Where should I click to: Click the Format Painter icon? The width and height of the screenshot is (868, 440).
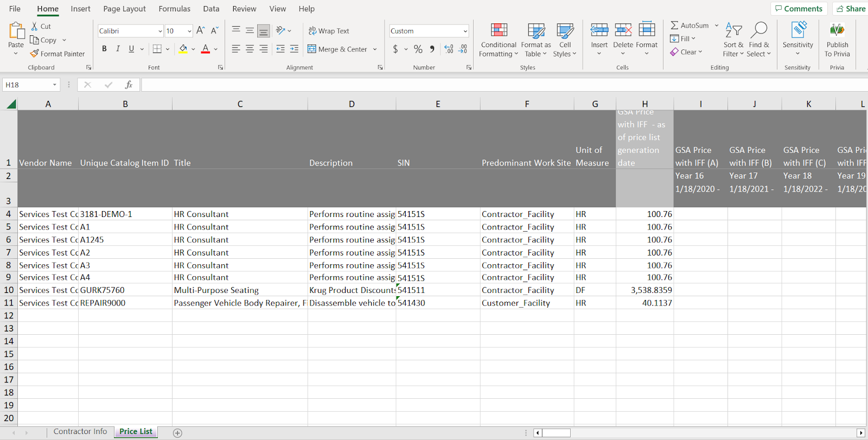(35, 54)
